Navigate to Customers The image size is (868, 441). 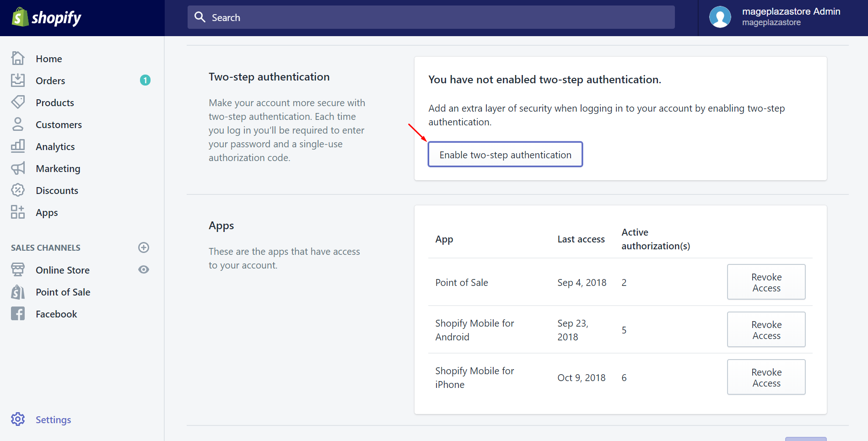[x=59, y=124]
